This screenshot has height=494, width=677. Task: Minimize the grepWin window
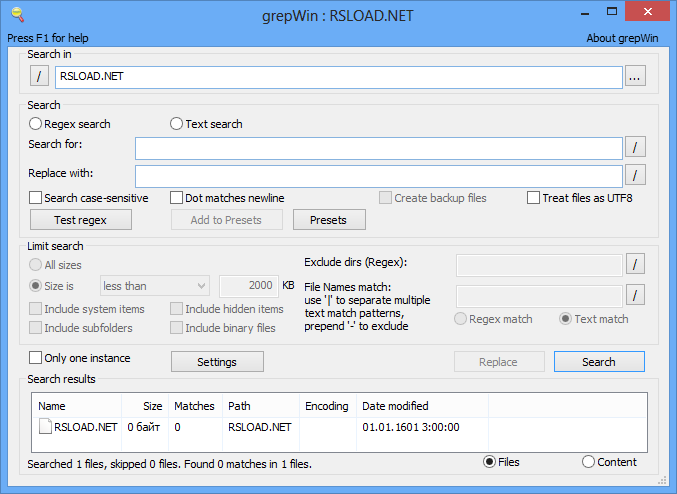(x=585, y=12)
